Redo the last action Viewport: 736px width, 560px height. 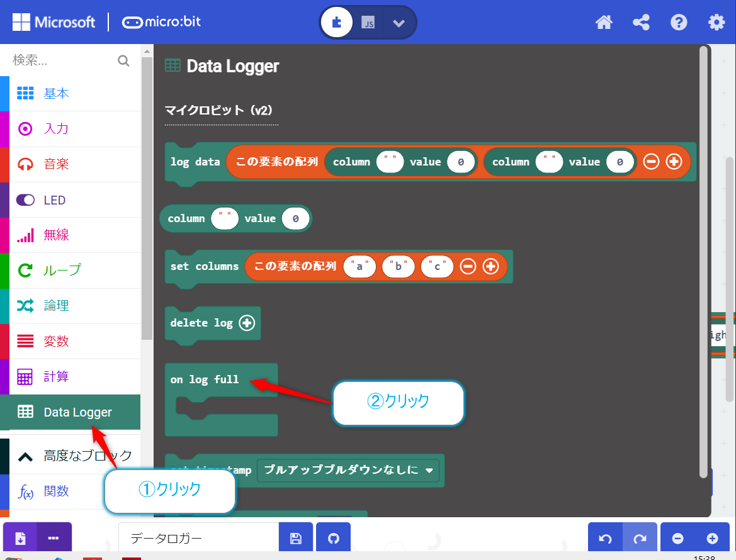point(640,538)
